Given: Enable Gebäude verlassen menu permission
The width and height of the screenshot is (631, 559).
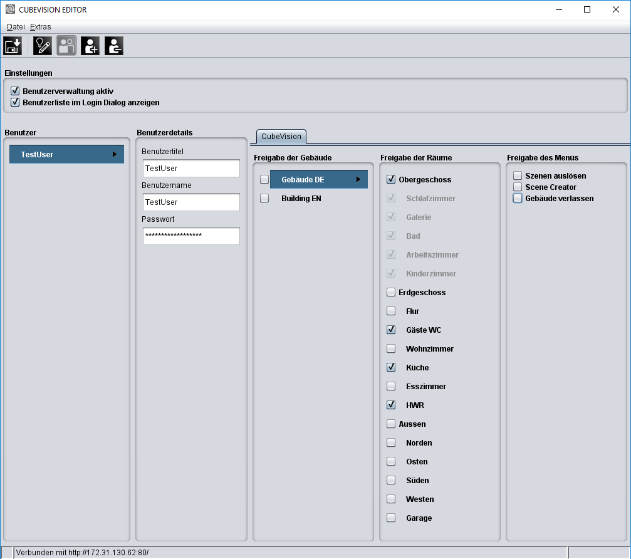Looking at the screenshot, I should (518, 198).
